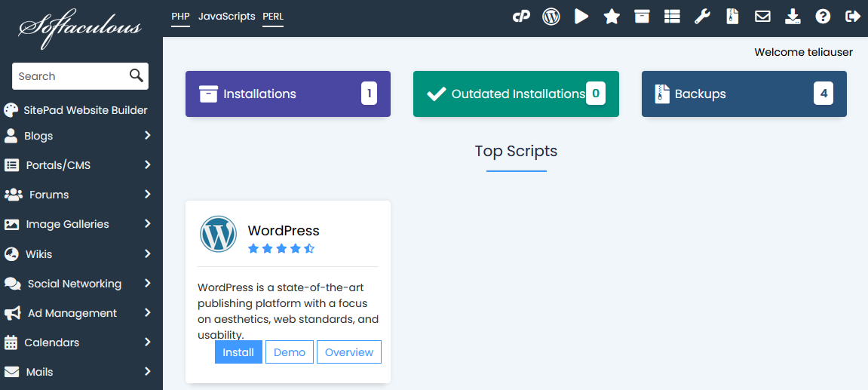Open settings wrench icon
868x390 pixels.
point(702,17)
